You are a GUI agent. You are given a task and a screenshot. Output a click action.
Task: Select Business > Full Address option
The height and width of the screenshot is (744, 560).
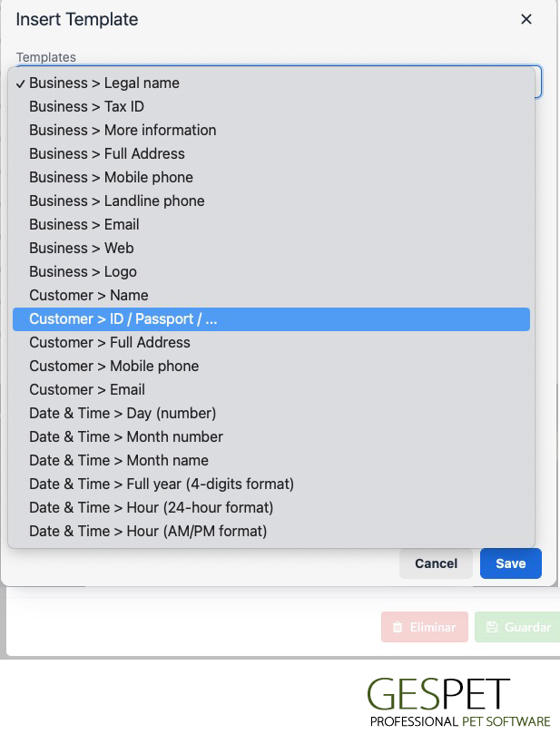click(x=271, y=153)
